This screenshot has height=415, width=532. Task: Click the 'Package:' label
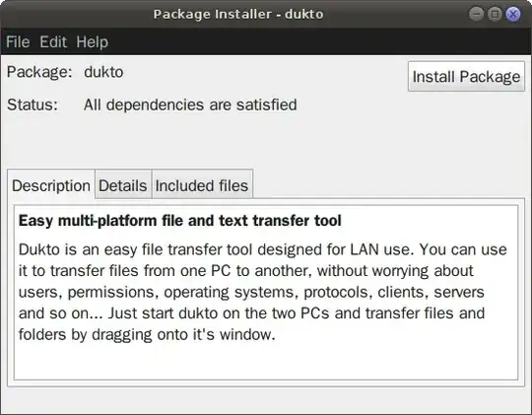[39, 72]
